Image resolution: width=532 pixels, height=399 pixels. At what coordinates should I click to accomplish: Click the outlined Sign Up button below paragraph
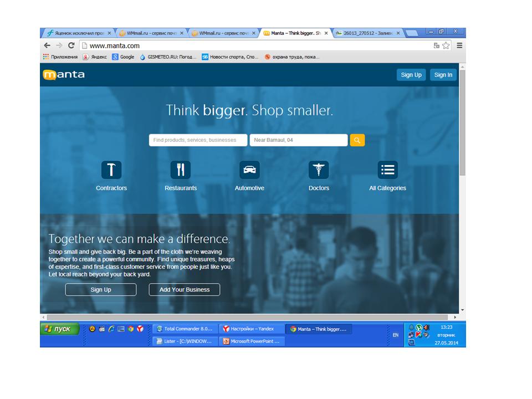tap(101, 290)
